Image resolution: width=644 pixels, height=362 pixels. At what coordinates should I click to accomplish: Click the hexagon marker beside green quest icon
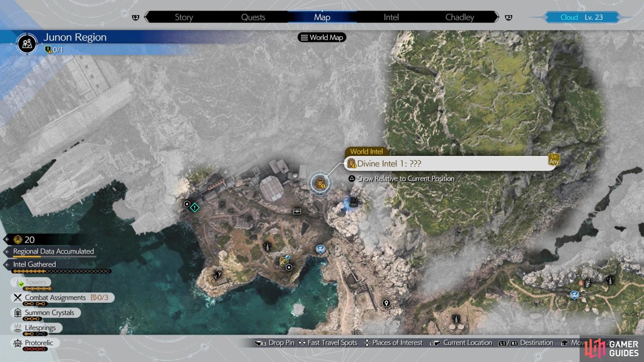tap(187, 204)
